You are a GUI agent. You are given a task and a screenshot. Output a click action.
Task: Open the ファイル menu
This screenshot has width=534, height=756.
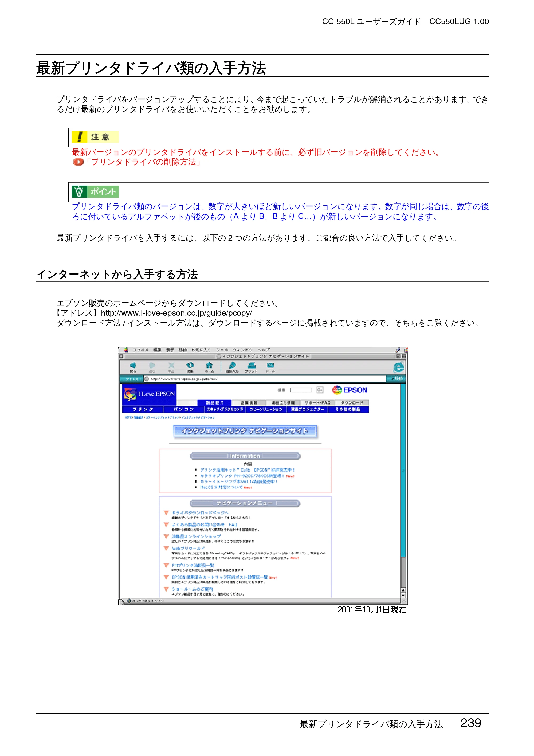coord(141,350)
